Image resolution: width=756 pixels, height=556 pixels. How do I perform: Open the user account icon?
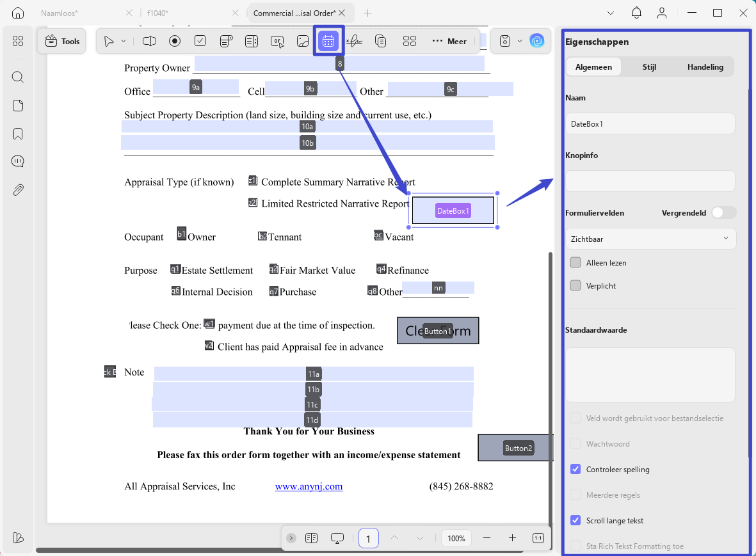click(x=662, y=13)
